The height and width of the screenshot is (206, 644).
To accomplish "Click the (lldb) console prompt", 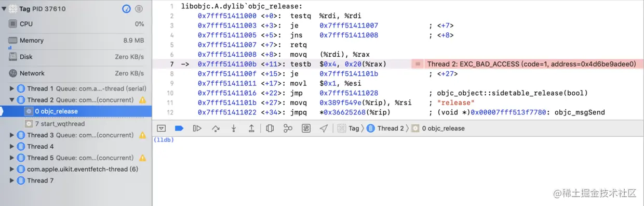I will 164,140.
